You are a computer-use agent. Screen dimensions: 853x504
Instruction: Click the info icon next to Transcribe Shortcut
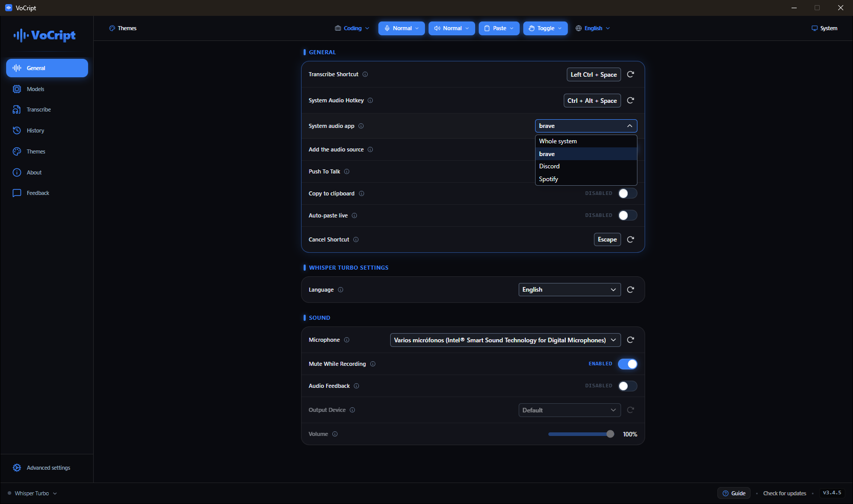coord(365,74)
